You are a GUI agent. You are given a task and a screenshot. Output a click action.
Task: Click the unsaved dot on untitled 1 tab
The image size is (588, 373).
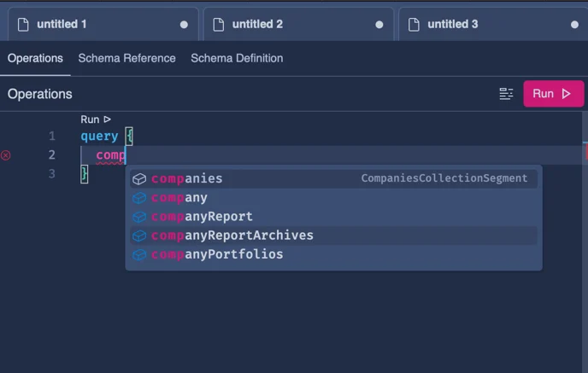pos(184,25)
